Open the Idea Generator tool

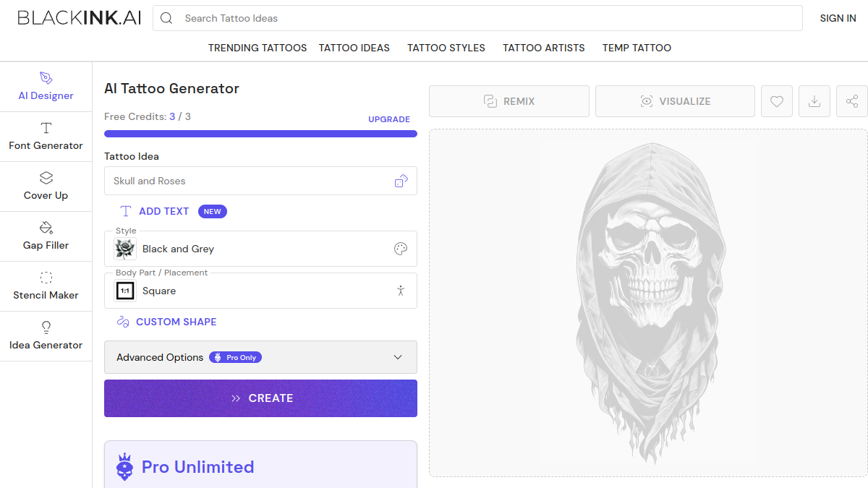tap(46, 336)
